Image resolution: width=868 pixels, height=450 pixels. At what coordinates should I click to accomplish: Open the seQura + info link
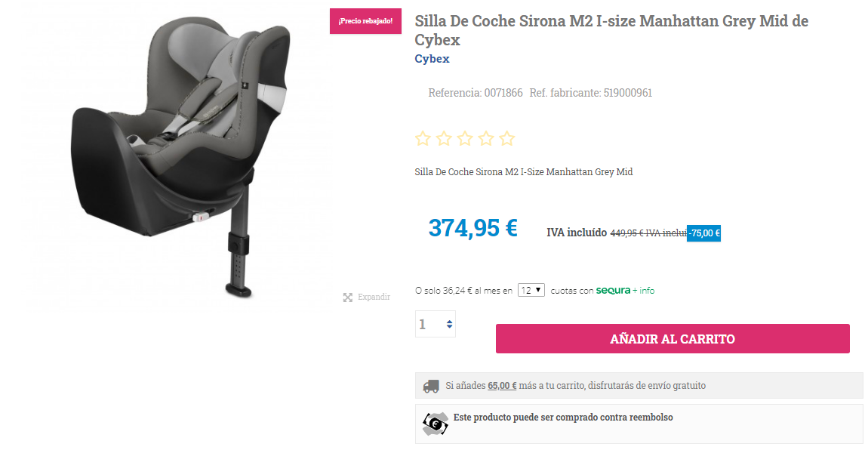point(625,291)
